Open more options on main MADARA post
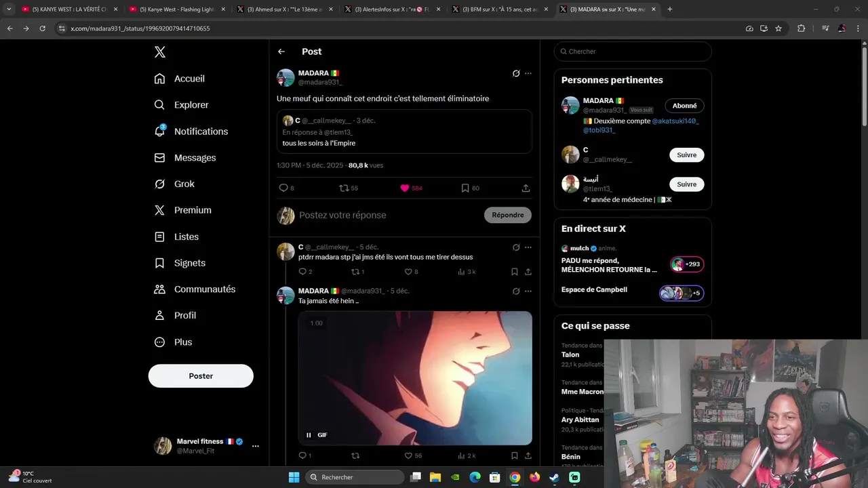This screenshot has height=488, width=868. pyautogui.click(x=528, y=73)
